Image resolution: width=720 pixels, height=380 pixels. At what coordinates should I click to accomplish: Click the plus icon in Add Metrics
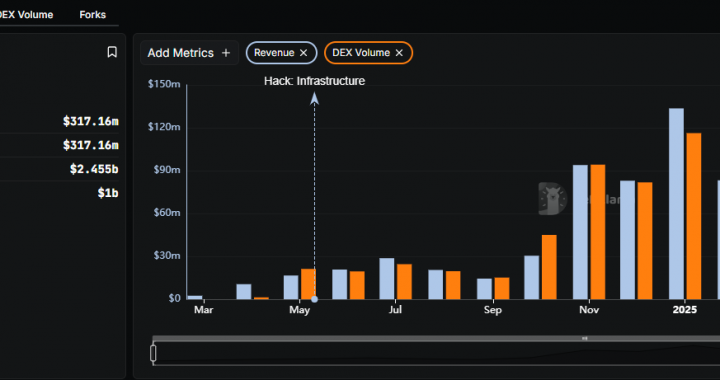click(225, 53)
